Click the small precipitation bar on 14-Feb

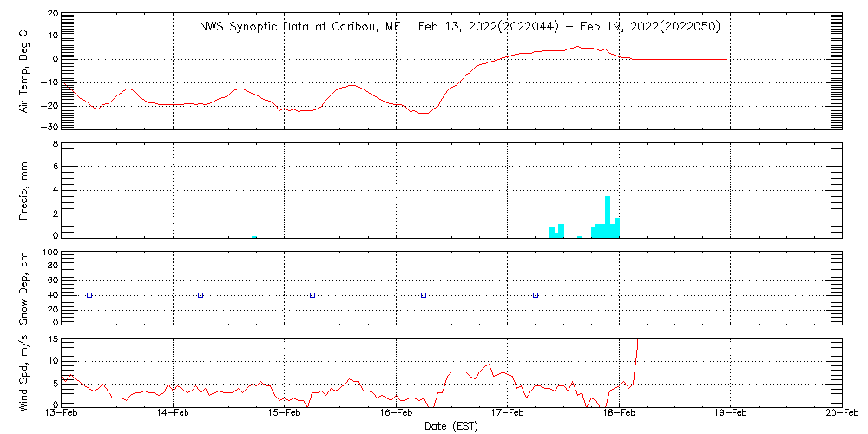(254, 236)
